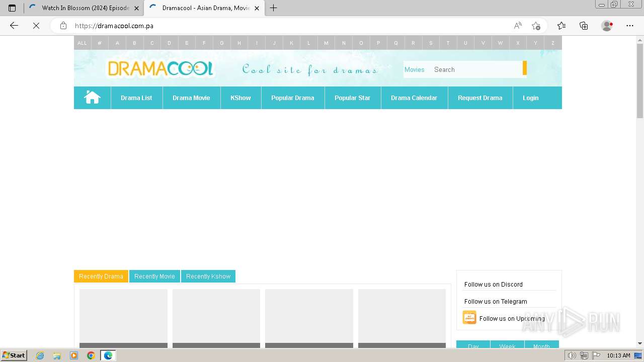Image resolution: width=644 pixels, height=362 pixels.
Task: Filter dramas by letter M
Action: [x=326, y=43]
